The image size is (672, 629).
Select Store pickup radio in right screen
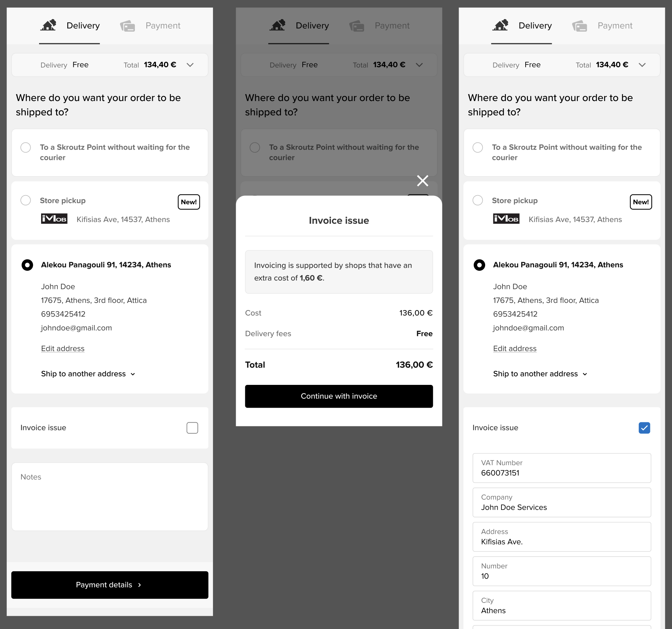[x=478, y=200]
